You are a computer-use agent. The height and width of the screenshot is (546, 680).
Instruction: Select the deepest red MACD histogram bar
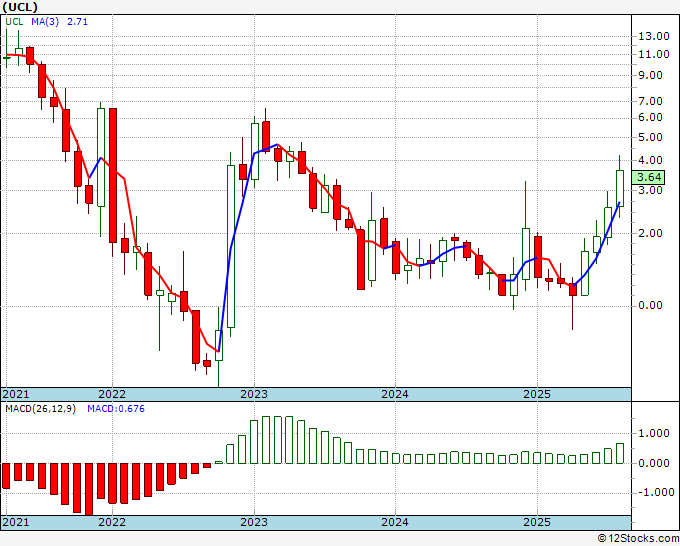[89, 489]
